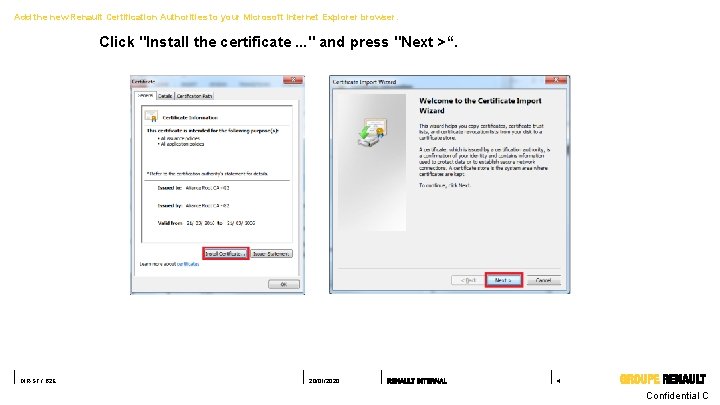
Task: Click the certificate information icon
Action: [151, 116]
